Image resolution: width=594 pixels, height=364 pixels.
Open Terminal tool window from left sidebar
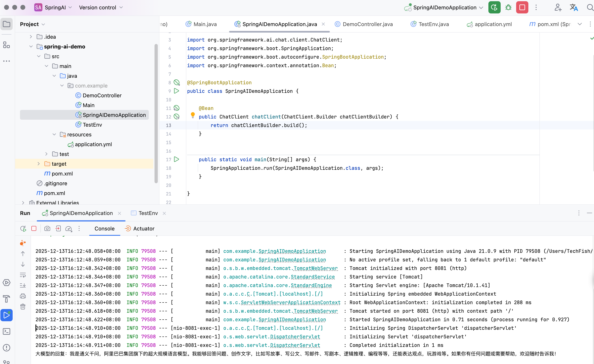pyautogui.click(x=7, y=331)
